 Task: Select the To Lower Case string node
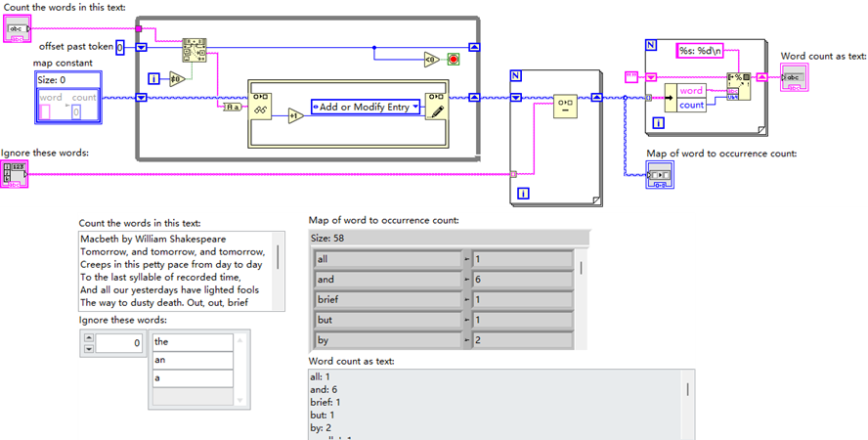coord(233,107)
